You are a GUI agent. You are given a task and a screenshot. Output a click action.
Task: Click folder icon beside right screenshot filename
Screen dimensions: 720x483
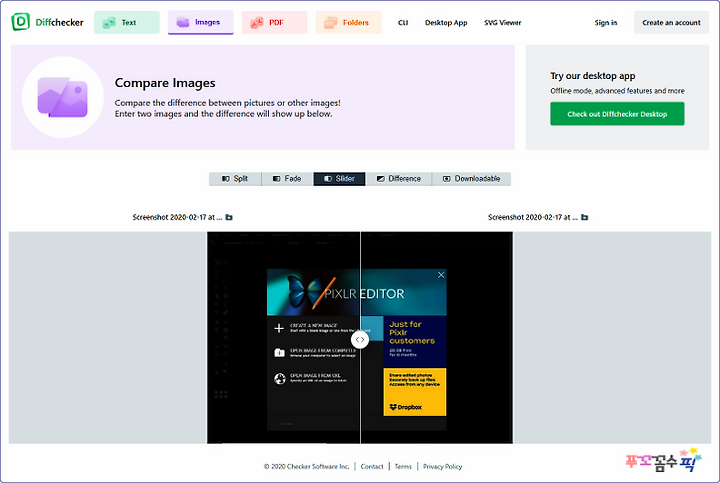coord(585,217)
